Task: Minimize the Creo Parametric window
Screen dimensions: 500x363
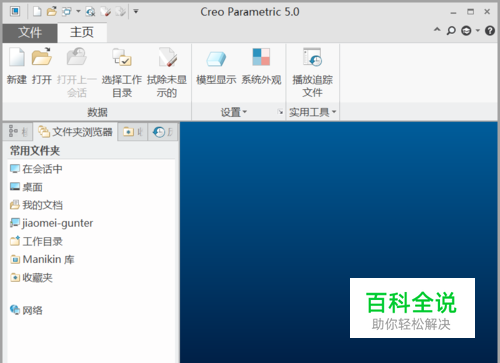Action: (x=453, y=12)
